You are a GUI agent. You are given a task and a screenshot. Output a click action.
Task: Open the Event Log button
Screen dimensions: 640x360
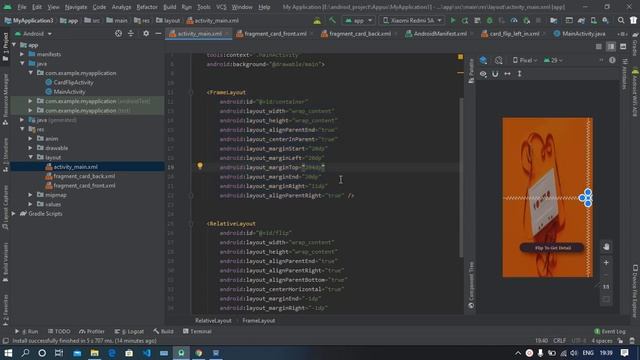(x=610, y=331)
